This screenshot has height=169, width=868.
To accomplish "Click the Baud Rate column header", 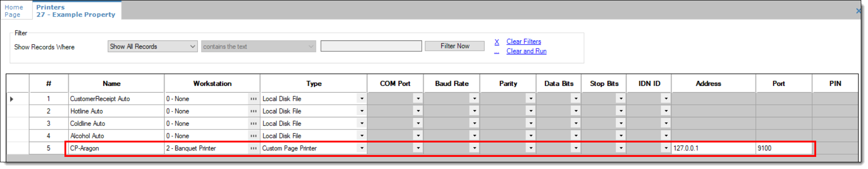I will click(x=452, y=84).
